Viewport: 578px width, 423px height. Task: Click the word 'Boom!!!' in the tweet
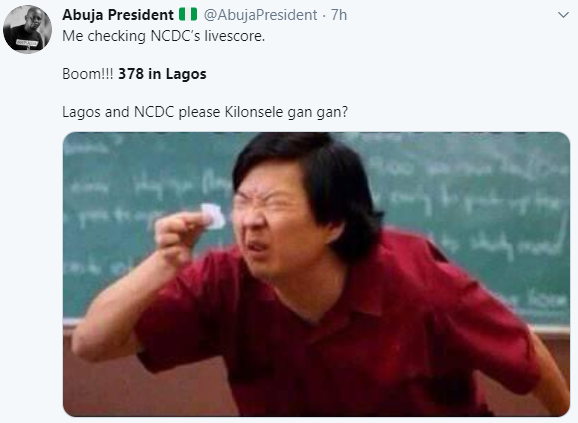[x=88, y=74]
